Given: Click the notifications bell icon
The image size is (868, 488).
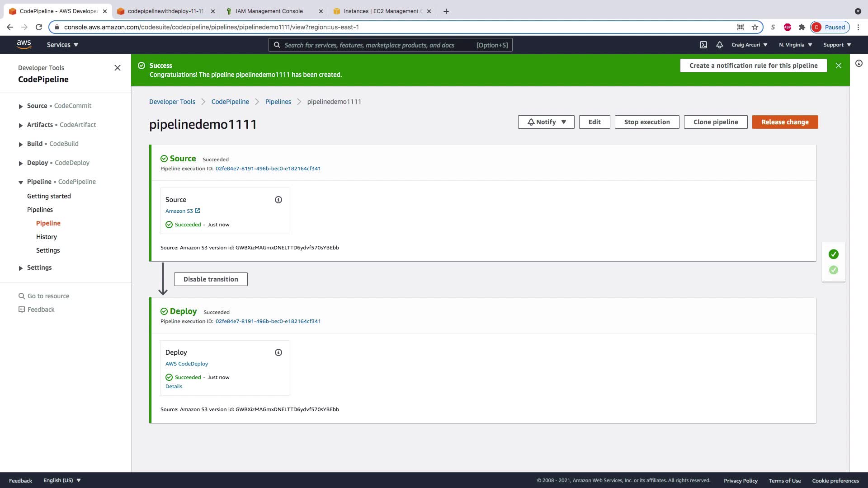Looking at the screenshot, I should [x=720, y=45].
